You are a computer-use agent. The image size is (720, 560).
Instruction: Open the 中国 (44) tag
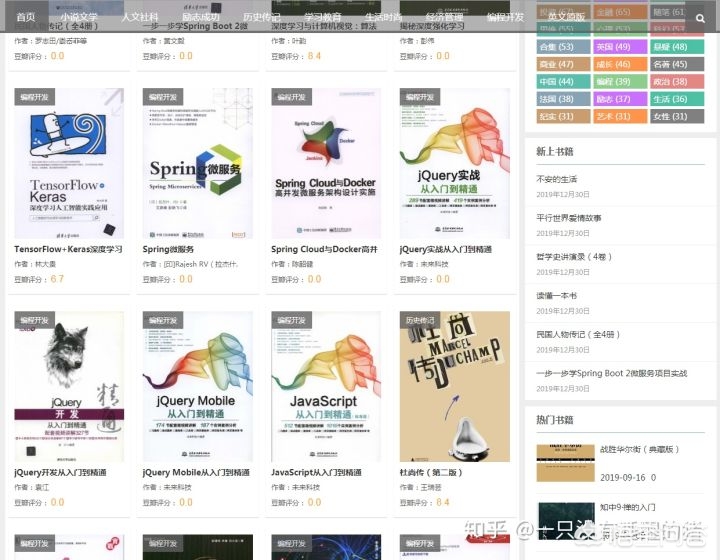coord(563,82)
